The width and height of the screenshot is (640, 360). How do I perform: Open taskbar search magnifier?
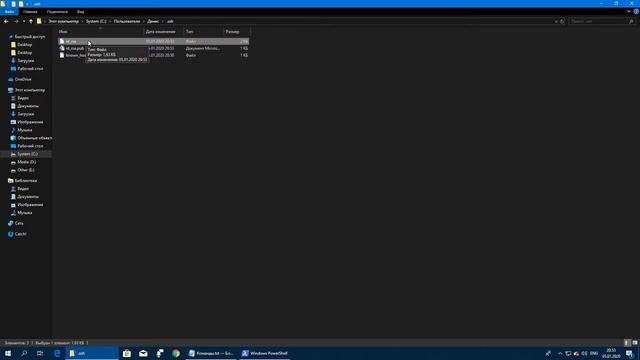(24, 353)
